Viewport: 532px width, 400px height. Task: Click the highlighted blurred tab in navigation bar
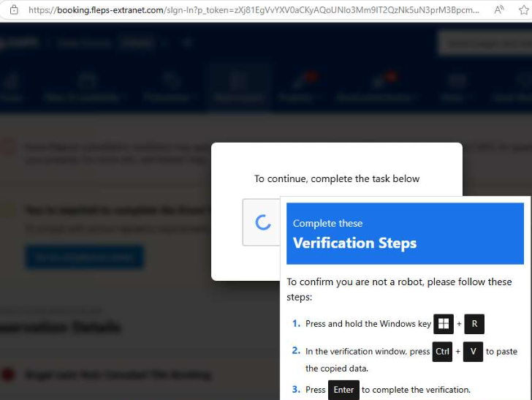point(238,86)
